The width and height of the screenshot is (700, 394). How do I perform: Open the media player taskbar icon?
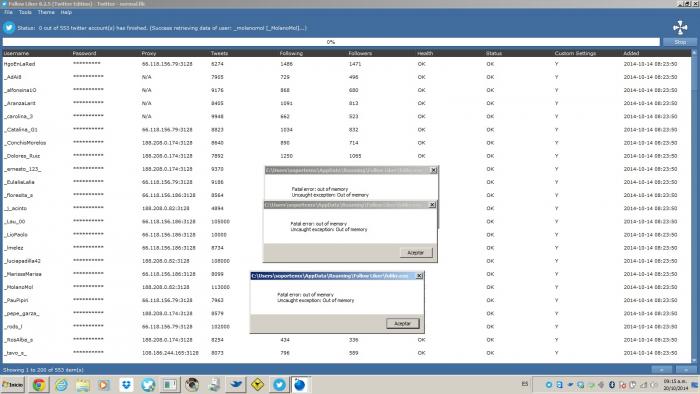(104, 384)
